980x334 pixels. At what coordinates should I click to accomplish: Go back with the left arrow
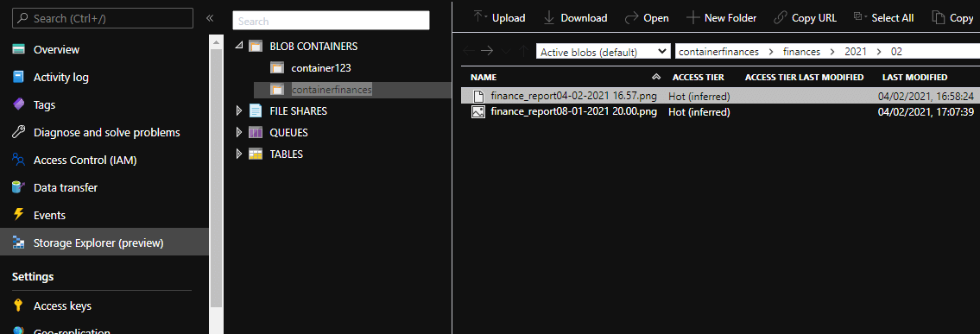tap(469, 51)
